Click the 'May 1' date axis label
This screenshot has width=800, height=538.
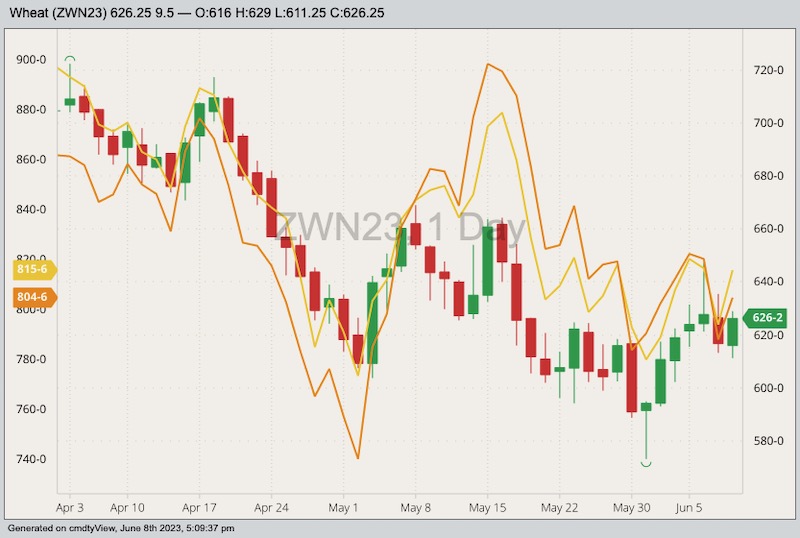tap(343, 508)
